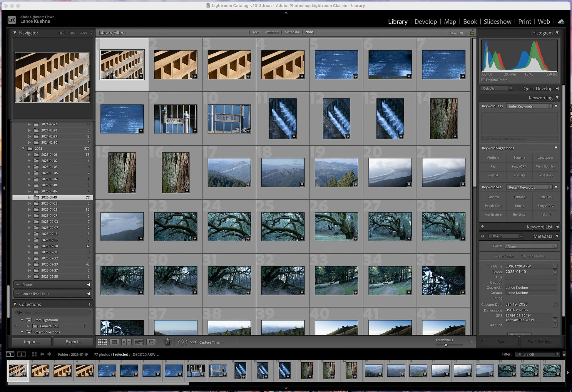Switch to the Develop module

(425, 21)
